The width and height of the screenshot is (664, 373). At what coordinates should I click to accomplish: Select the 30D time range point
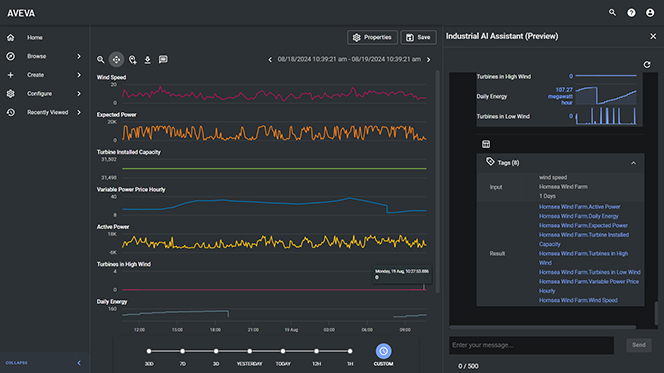[149, 351]
